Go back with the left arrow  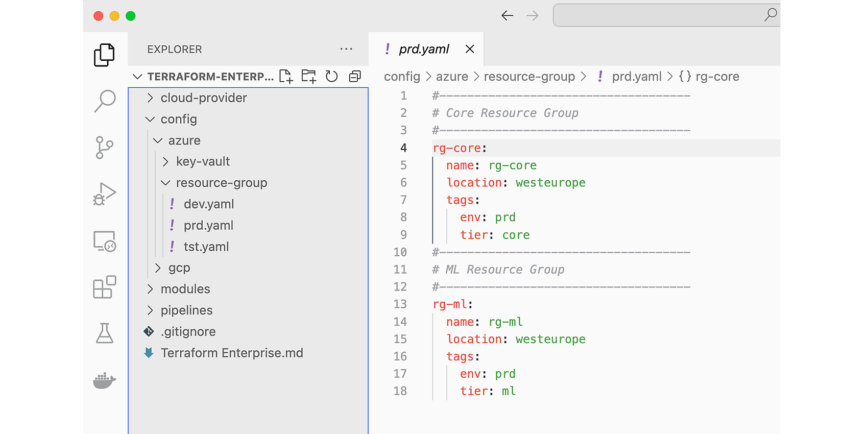pos(507,16)
